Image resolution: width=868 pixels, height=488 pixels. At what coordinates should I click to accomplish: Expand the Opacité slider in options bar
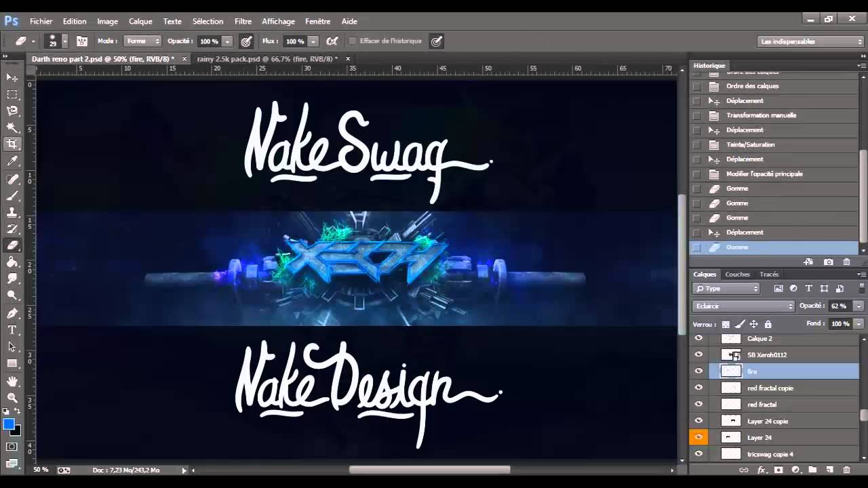coord(227,41)
